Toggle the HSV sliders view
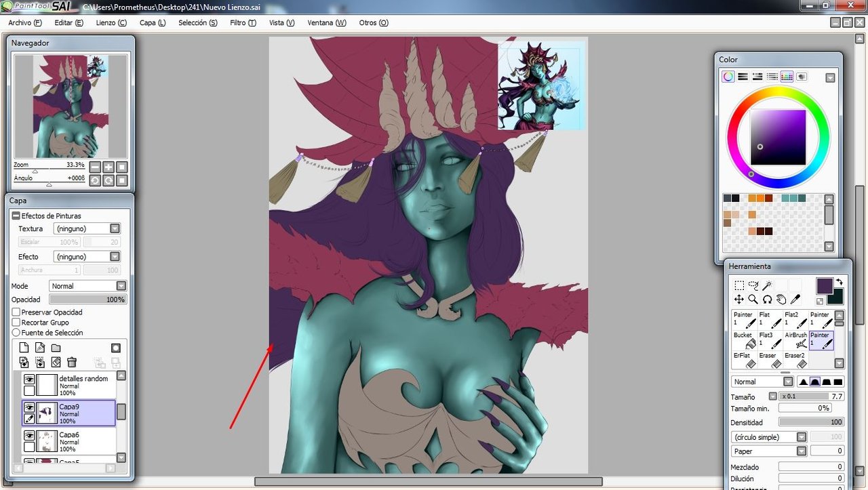The width and height of the screenshot is (868, 490). 757,77
